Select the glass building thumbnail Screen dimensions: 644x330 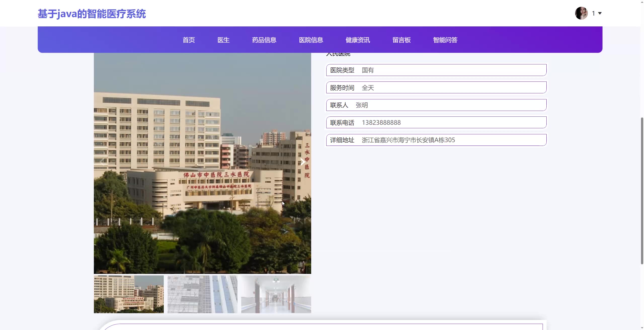pos(202,294)
